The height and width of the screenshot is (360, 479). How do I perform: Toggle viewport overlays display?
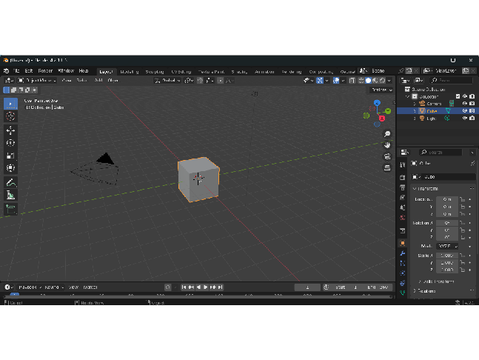pyautogui.click(x=336, y=80)
